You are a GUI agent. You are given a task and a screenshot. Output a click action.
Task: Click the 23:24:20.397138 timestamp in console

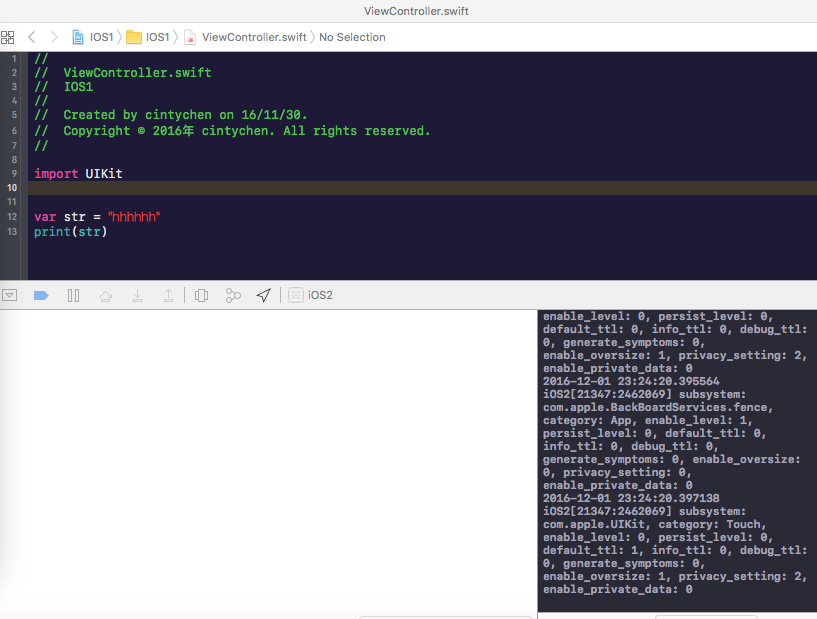click(x=668, y=499)
